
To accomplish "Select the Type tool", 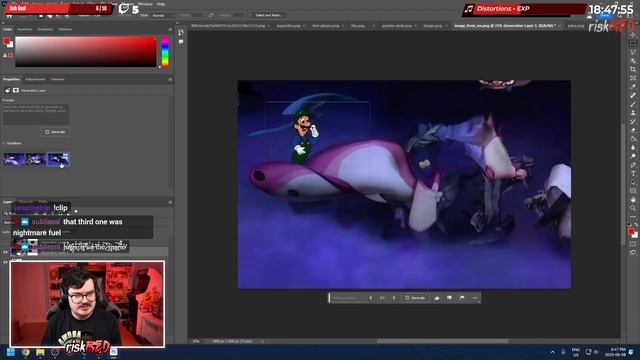I will click(633, 173).
